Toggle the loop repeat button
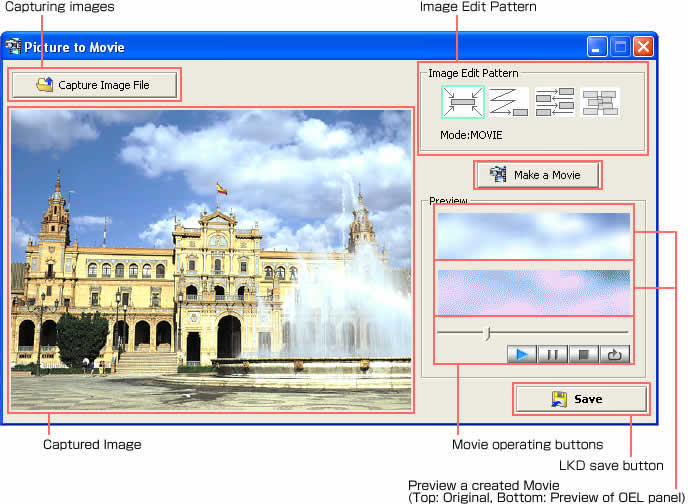Viewport: 688px width, 504px height. tap(614, 353)
